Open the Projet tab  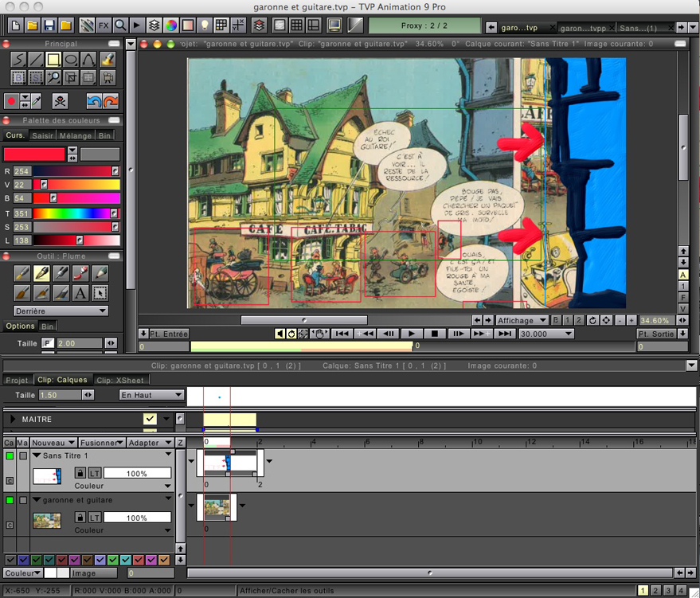coord(17,380)
